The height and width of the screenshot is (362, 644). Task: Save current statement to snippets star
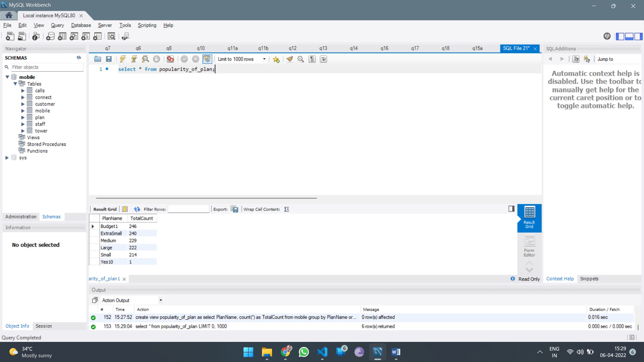pyautogui.click(x=276, y=59)
